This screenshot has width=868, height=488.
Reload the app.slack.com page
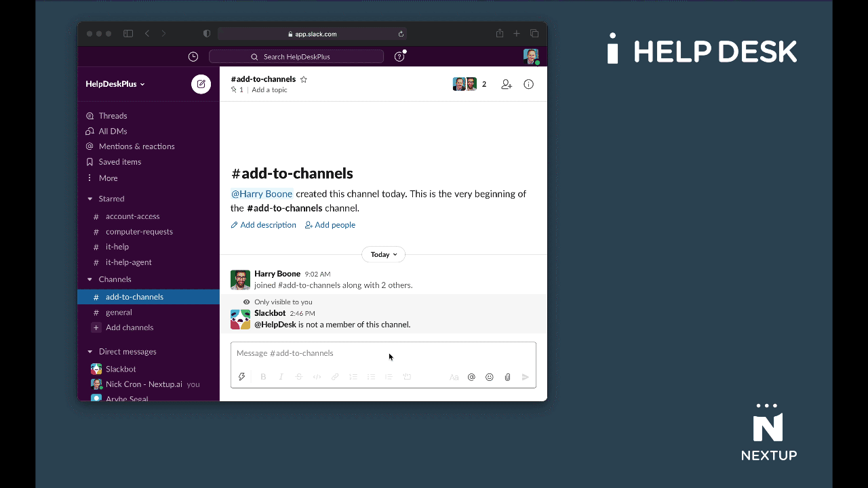(x=401, y=34)
